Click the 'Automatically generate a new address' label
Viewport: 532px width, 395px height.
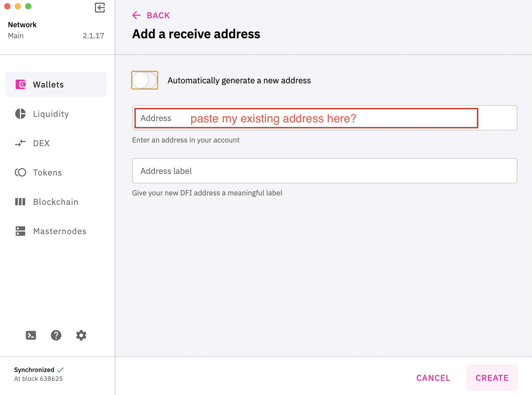[239, 80]
